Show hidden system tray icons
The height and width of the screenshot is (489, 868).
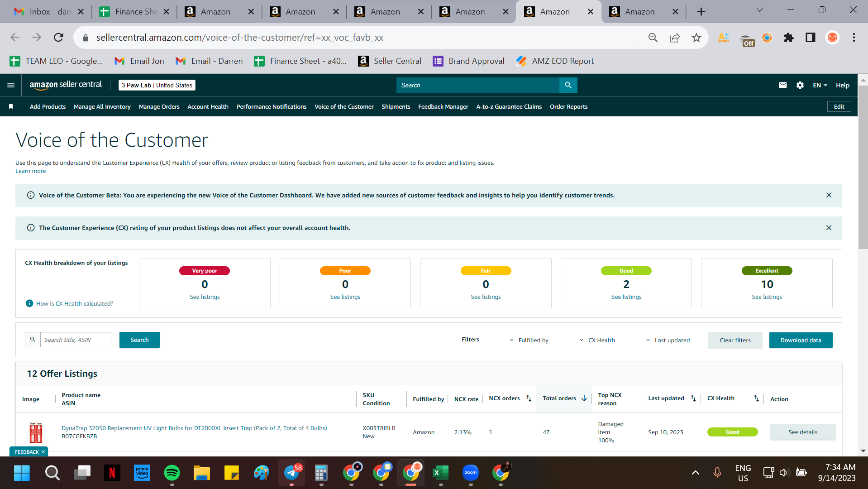696,473
